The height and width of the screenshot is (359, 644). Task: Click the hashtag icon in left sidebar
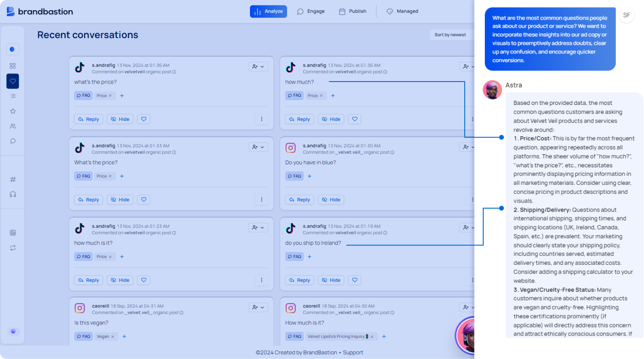12,179
